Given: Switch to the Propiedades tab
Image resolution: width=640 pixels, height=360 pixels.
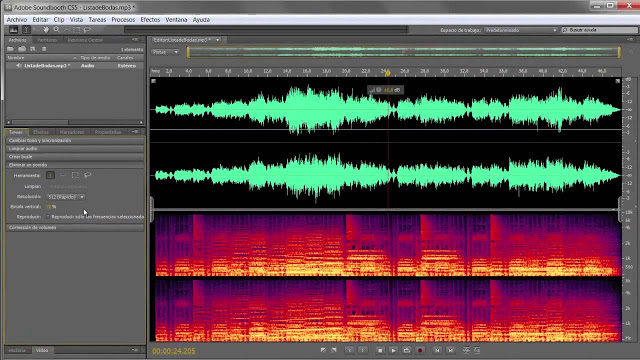Looking at the screenshot, I should click(108, 132).
